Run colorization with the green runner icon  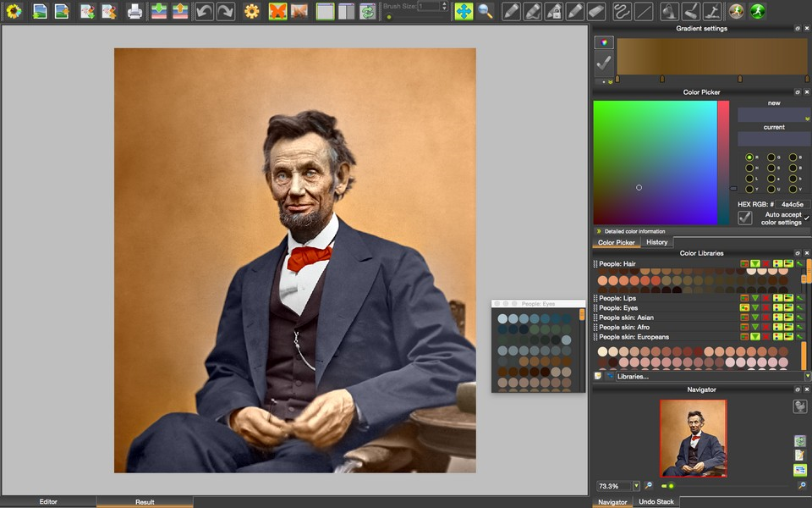pyautogui.click(x=758, y=11)
